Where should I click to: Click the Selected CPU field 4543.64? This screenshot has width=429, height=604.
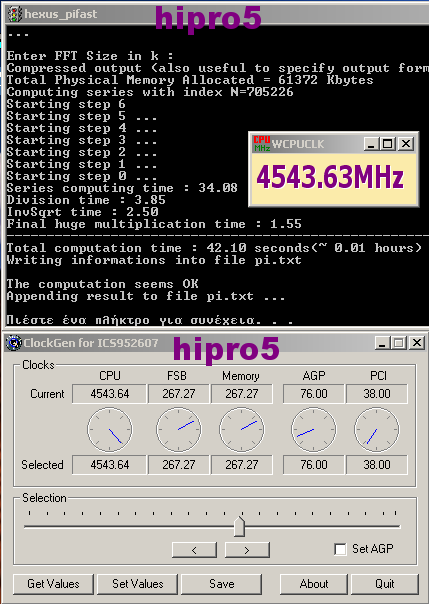click(109, 465)
